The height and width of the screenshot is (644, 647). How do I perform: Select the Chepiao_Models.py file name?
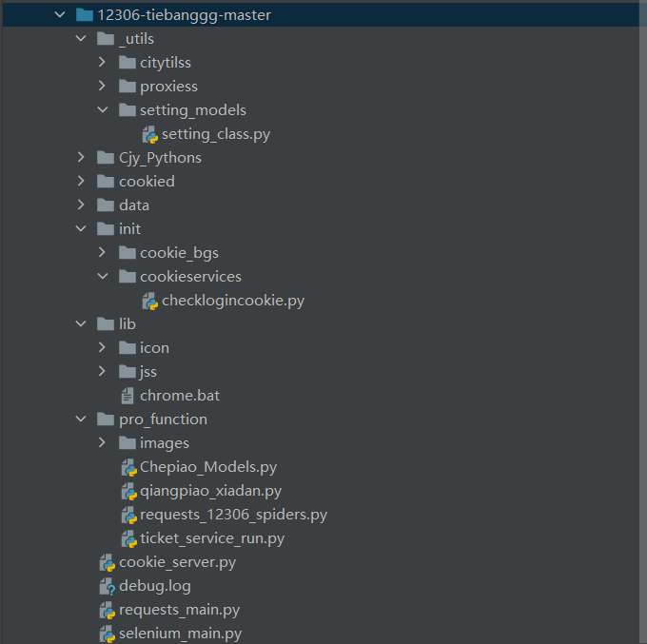208,467
